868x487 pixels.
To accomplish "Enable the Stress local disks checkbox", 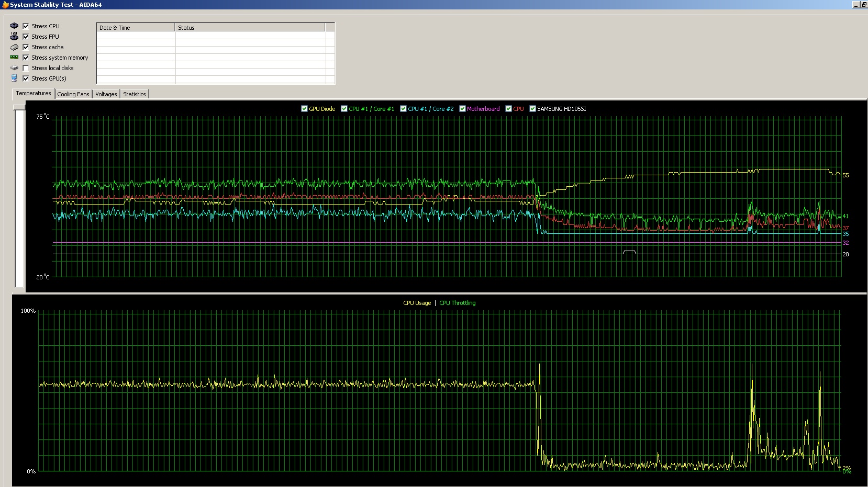I will pyautogui.click(x=26, y=68).
